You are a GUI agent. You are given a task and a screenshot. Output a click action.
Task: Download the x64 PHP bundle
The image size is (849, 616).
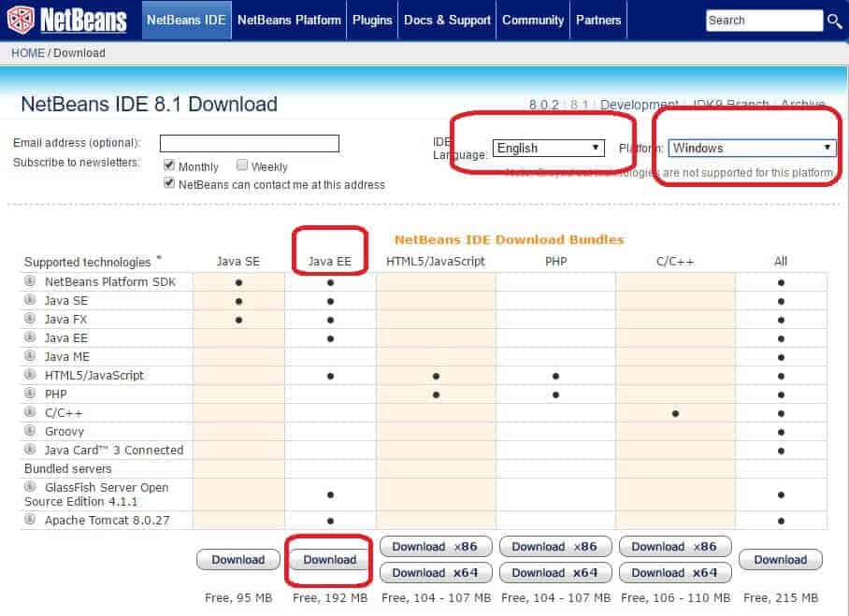pyautogui.click(x=555, y=573)
